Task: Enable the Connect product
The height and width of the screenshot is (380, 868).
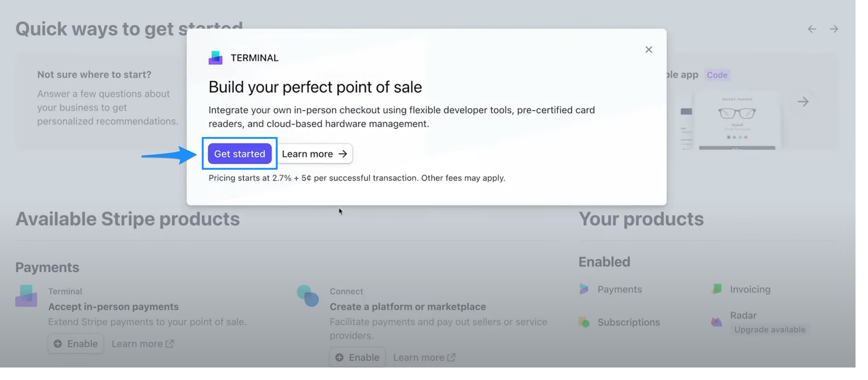Action: click(x=357, y=357)
